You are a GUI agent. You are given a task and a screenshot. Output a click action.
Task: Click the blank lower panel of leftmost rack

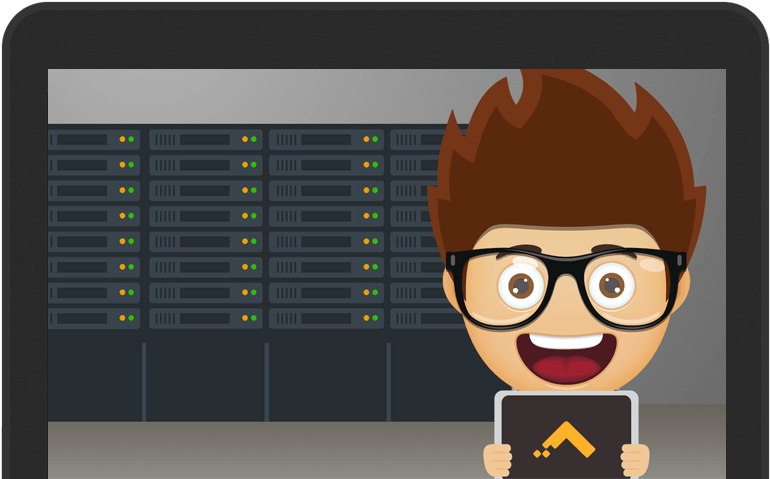(x=95, y=380)
